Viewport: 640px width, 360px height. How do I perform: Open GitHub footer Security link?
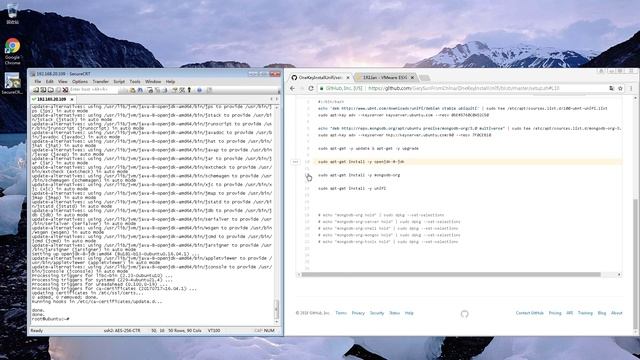point(377,313)
